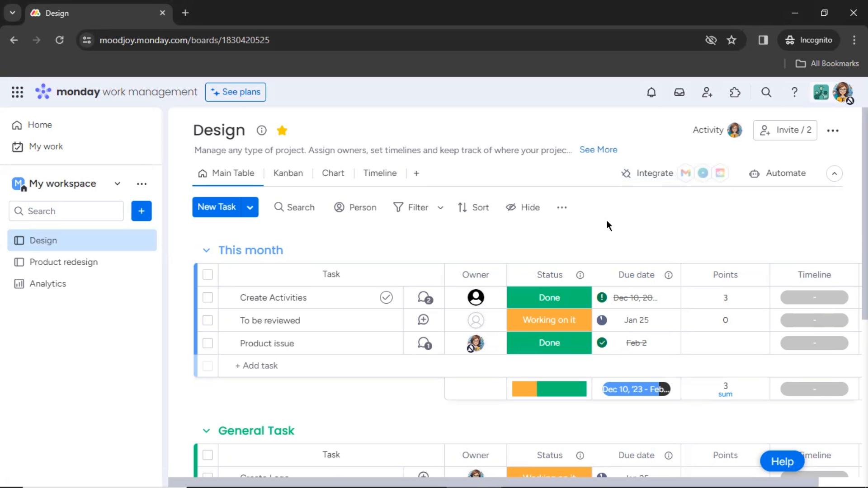Collapse the General Task group section
The image size is (868, 488).
pyautogui.click(x=206, y=430)
